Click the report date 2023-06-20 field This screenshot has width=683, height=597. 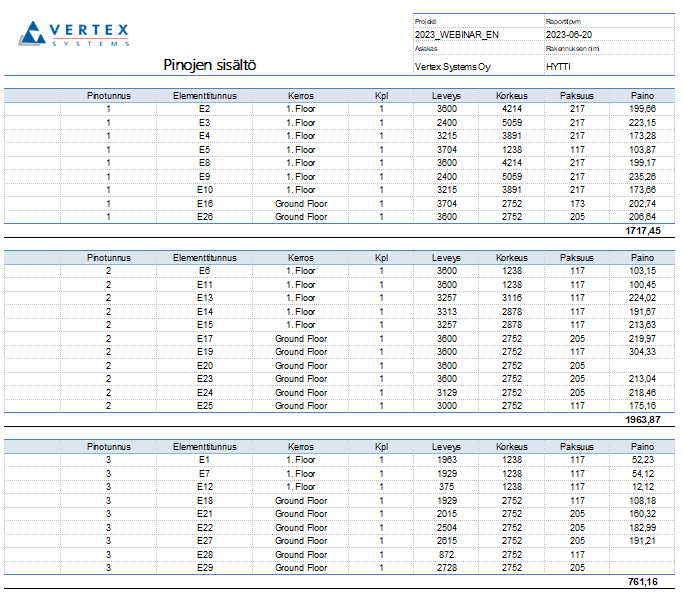575,34
